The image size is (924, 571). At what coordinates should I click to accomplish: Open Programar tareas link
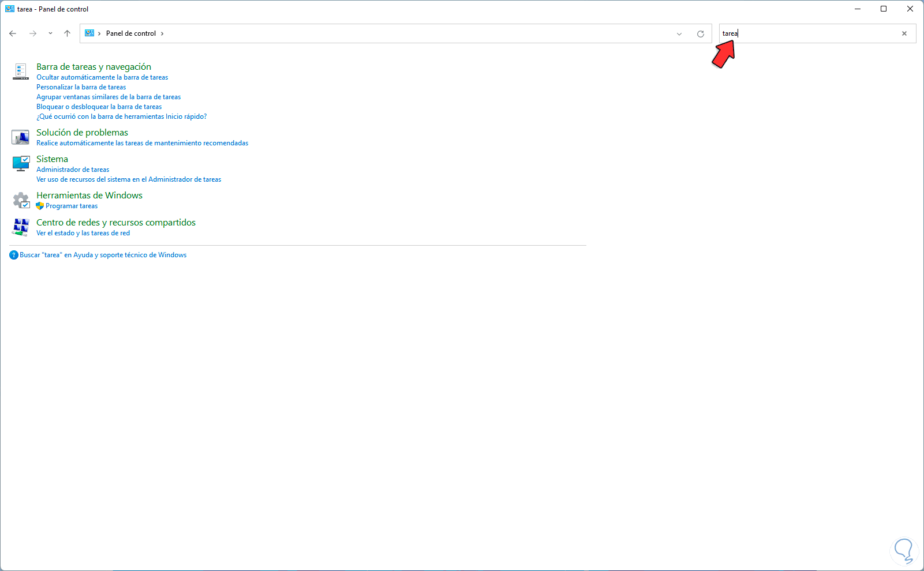pyautogui.click(x=72, y=206)
